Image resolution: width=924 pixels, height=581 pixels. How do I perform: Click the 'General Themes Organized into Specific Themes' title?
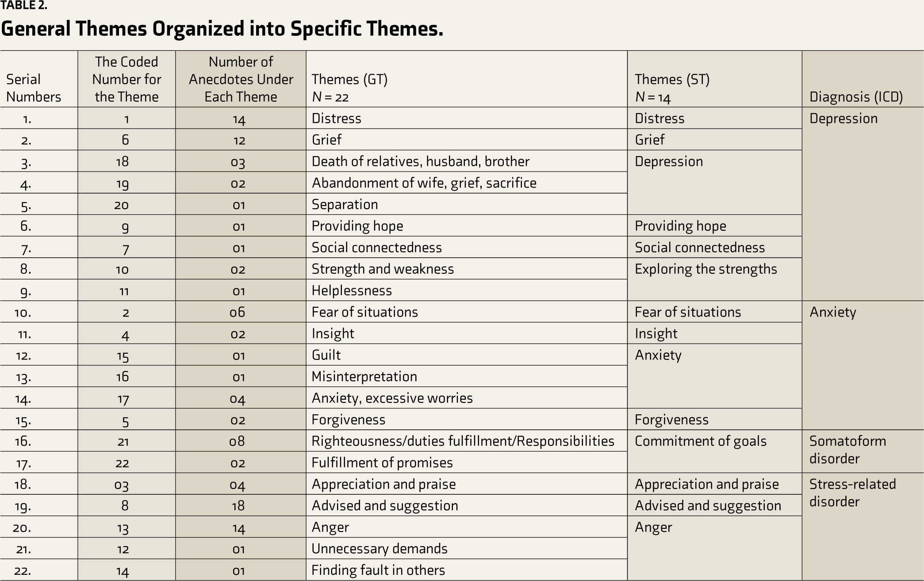point(222,29)
